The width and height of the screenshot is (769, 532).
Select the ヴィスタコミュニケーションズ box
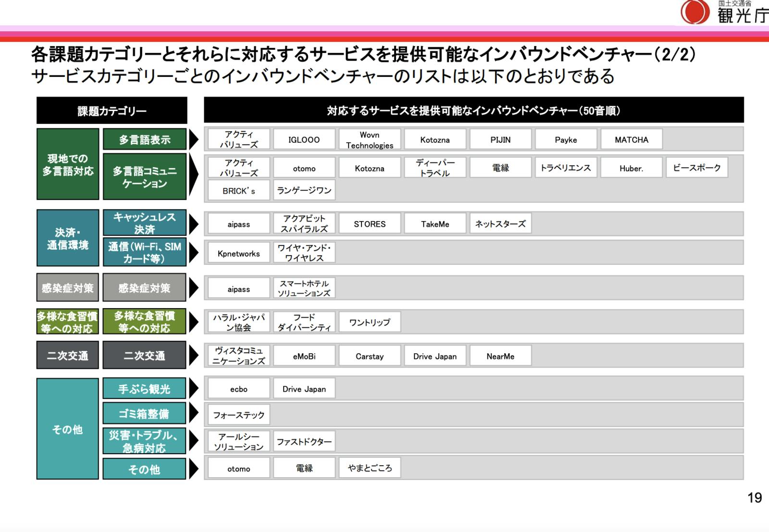tap(239, 356)
